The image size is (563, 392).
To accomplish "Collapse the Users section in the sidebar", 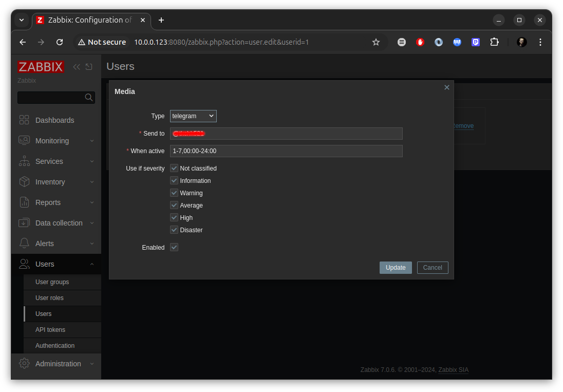I will tap(92, 264).
